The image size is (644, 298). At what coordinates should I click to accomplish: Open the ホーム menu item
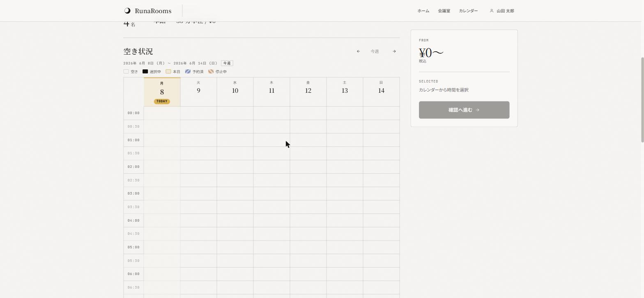tap(423, 11)
